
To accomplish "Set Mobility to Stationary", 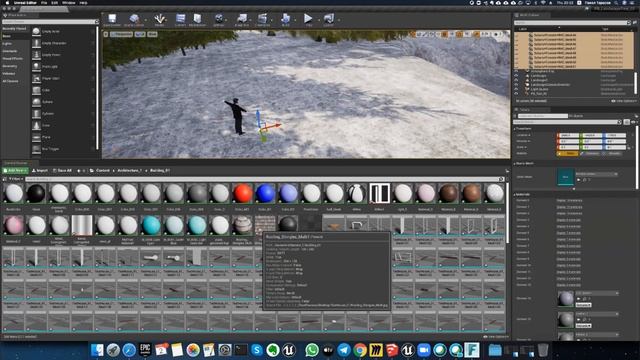I will (591, 153).
